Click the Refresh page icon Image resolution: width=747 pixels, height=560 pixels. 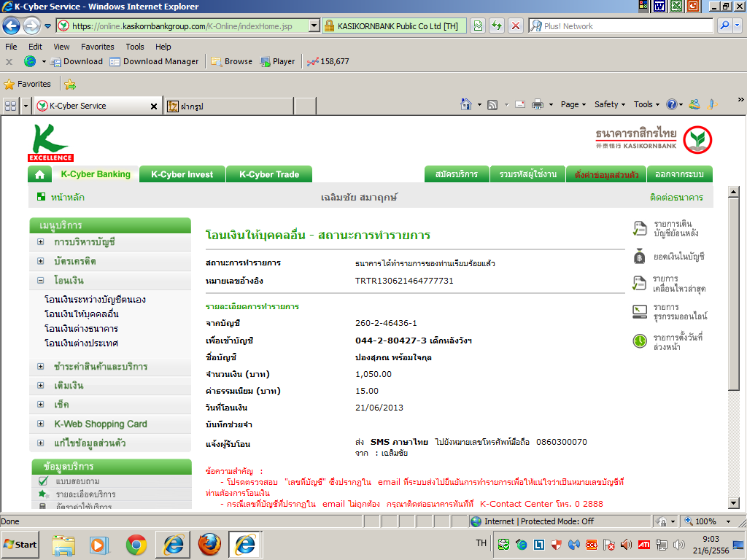[x=497, y=26]
